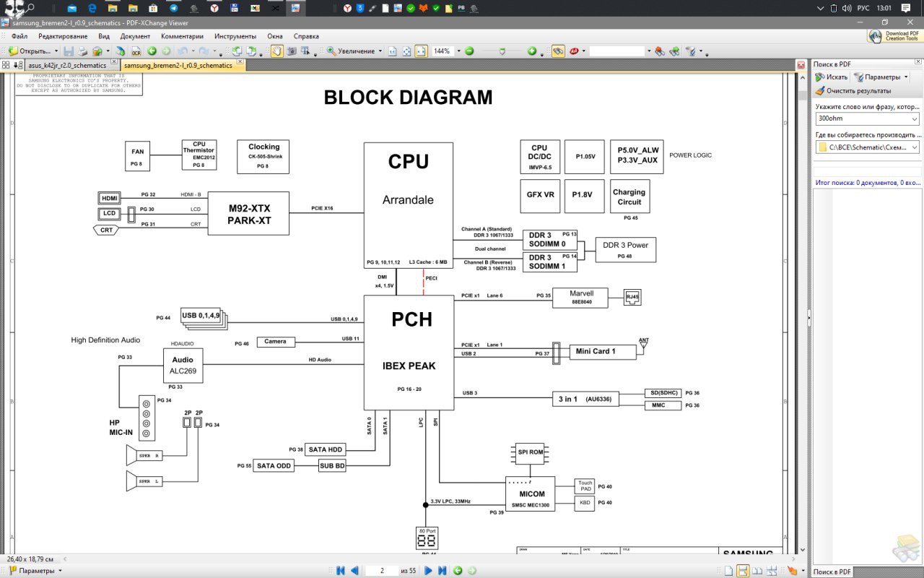
Task: Select single page layout icon
Action: click(x=728, y=571)
